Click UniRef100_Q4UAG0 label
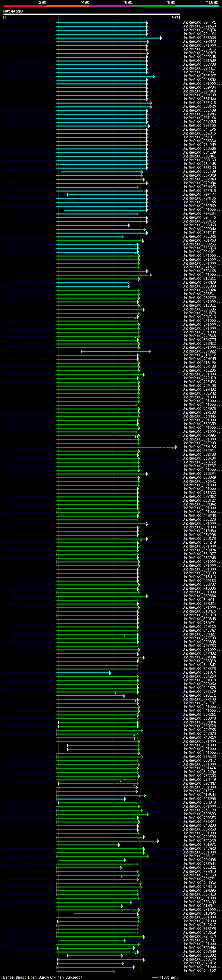 [199, 883]
